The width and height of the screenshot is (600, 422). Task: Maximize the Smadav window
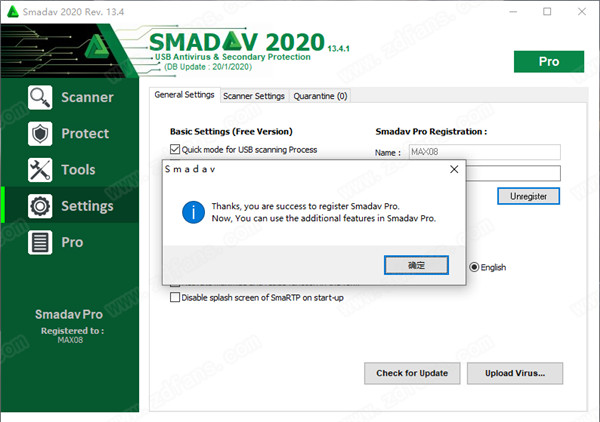pos(547,12)
